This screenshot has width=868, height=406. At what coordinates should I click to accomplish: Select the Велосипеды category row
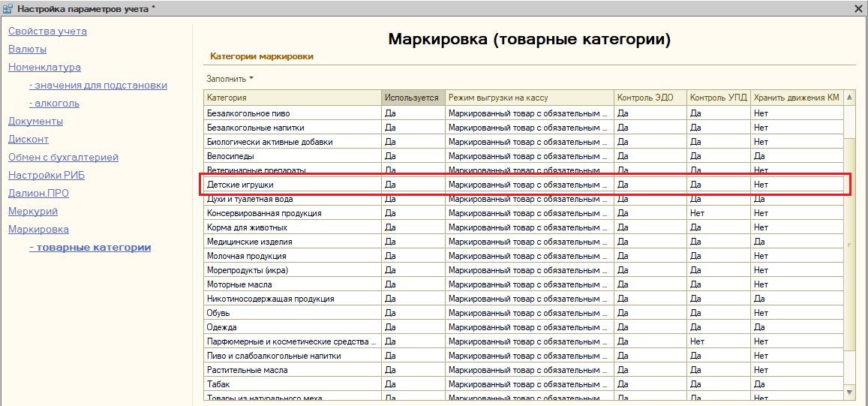click(293, 156)
